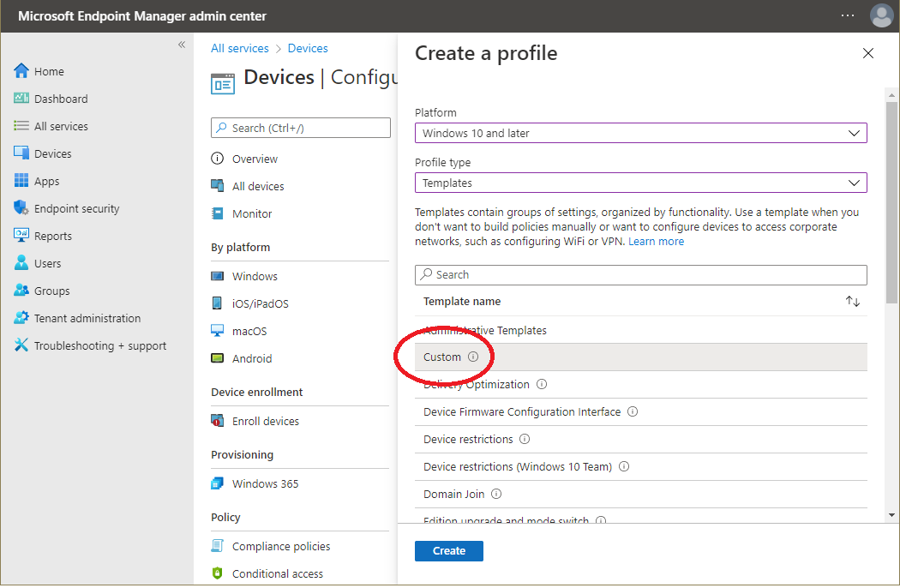Open Compliance policies under Policy
This screenshot has width=900, height=588.
point(281,546)
